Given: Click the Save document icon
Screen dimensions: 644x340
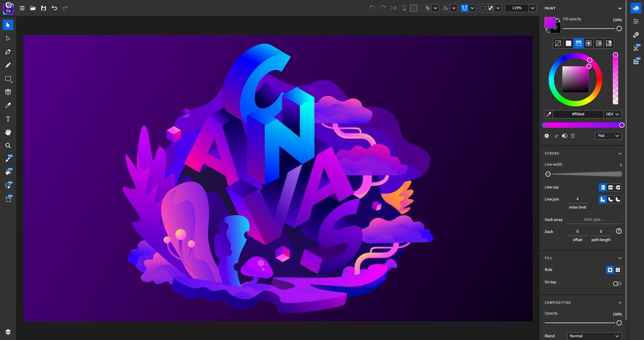Looking at the screenshot, I should tap(43, 8).
